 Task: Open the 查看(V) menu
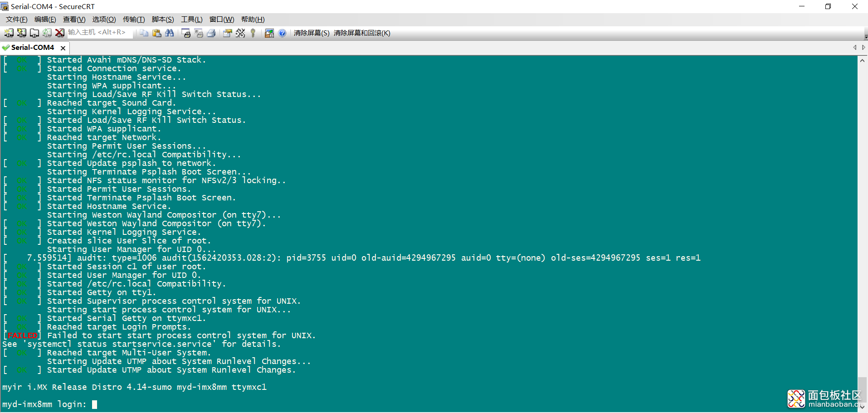(x=74, y=19)
